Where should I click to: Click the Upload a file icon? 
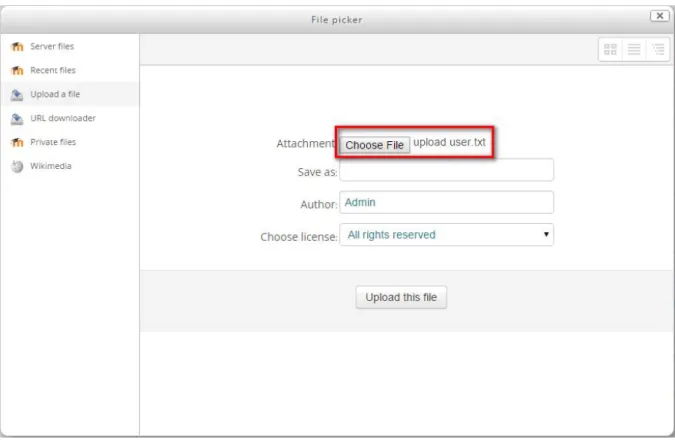[17, 94]
